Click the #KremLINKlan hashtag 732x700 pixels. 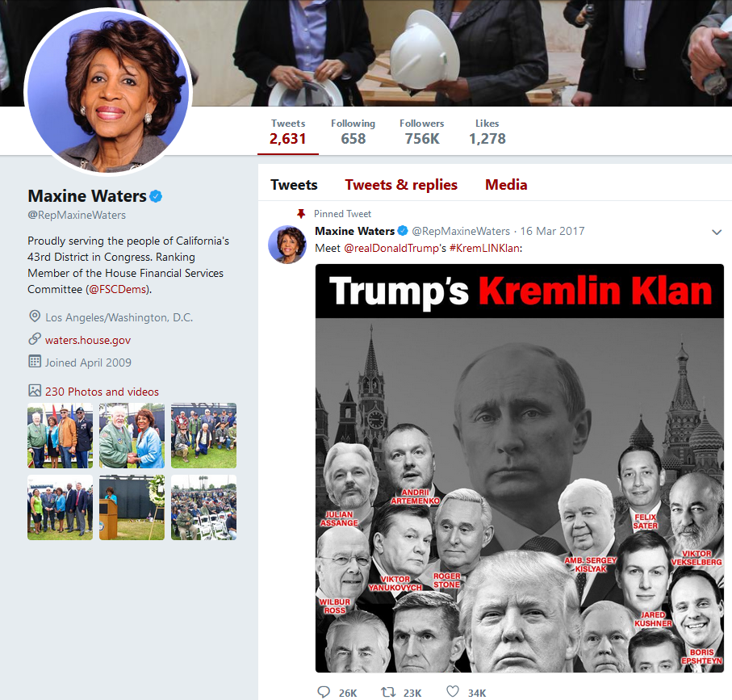coord(484,249)
